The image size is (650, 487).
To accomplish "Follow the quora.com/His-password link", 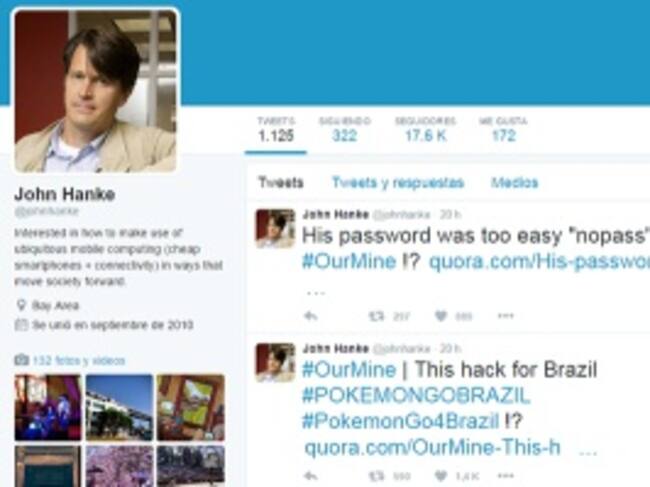I will click(x=539, y=262).
